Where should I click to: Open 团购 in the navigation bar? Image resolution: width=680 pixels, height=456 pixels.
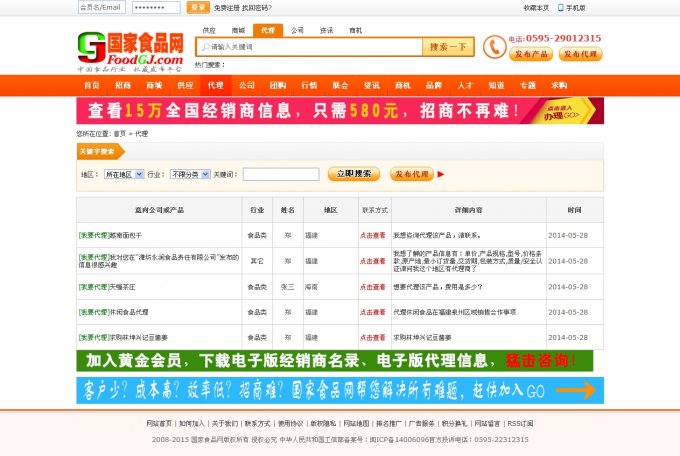pos(278,85)
